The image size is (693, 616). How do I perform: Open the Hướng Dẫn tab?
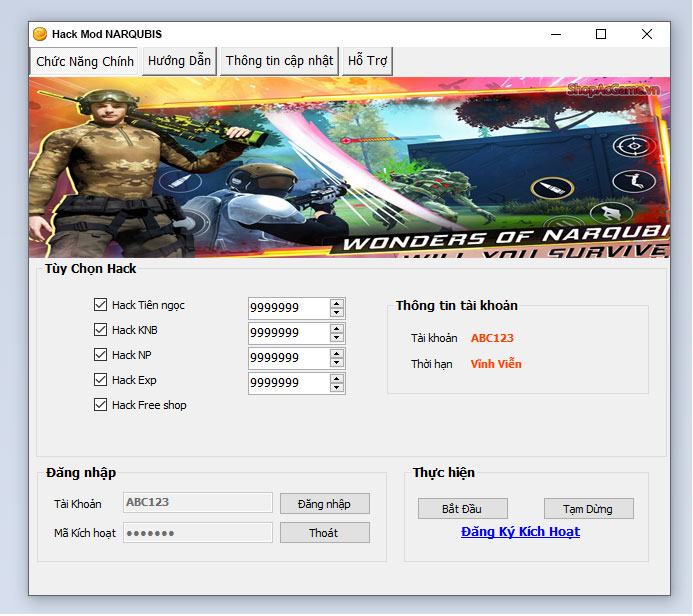(179, 61)
